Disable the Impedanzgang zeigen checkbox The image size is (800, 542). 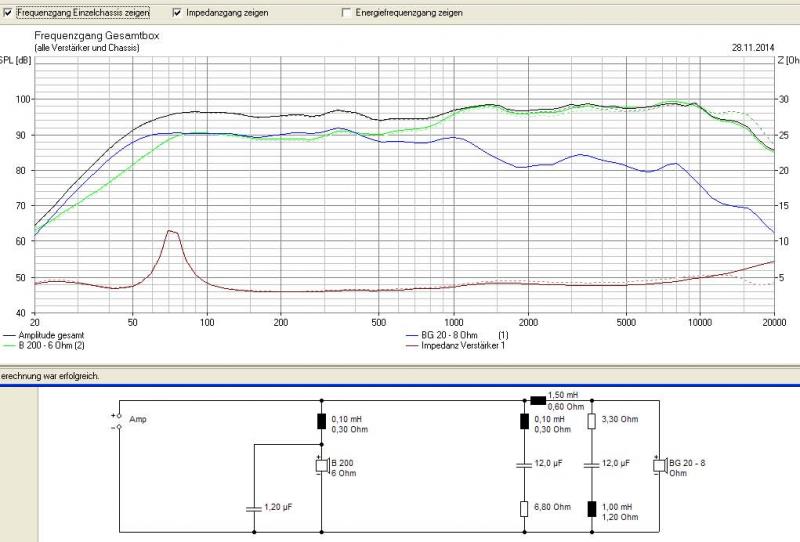(x=178, y=13)
